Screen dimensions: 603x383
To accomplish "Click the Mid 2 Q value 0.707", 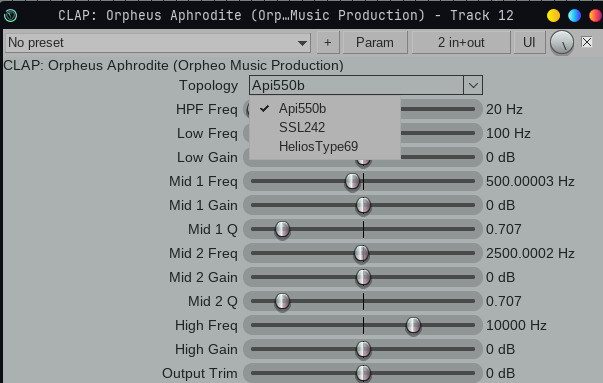I will point(503,301).
